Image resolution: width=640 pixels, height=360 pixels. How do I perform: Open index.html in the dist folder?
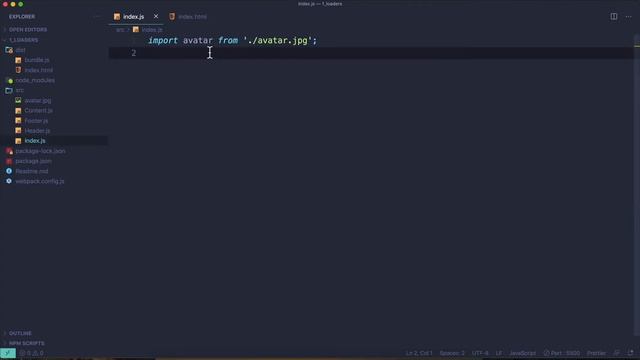coord(38,70)
